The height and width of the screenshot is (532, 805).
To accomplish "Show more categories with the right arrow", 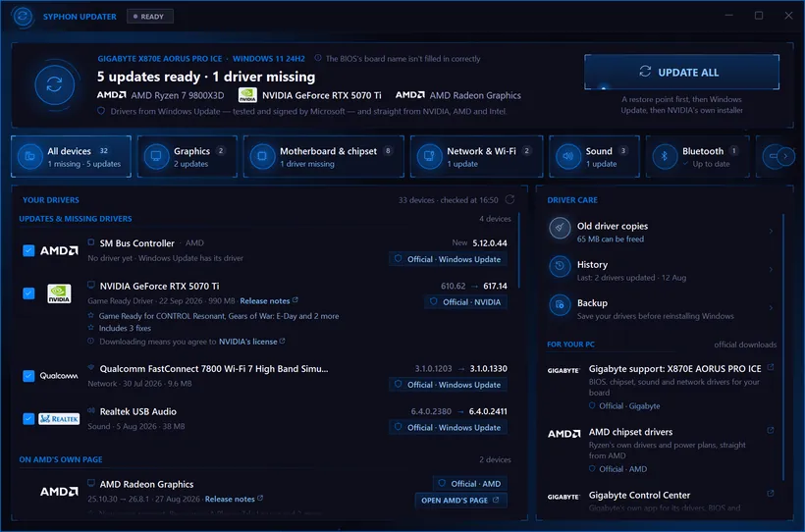I will pyautogui.click(x=785, y=156).
